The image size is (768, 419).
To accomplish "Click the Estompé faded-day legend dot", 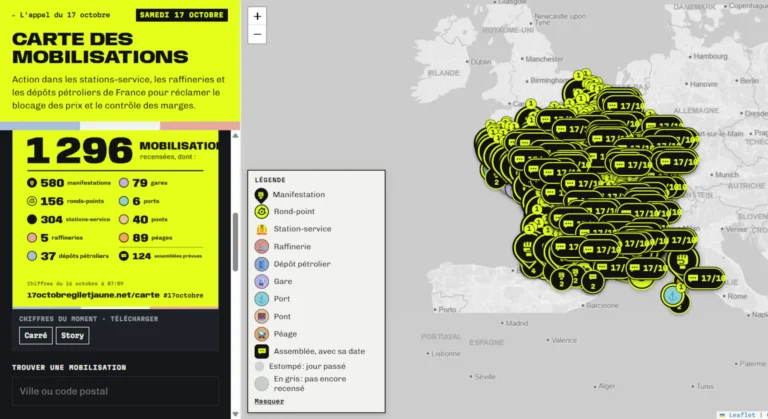I will tap(260, 367).
